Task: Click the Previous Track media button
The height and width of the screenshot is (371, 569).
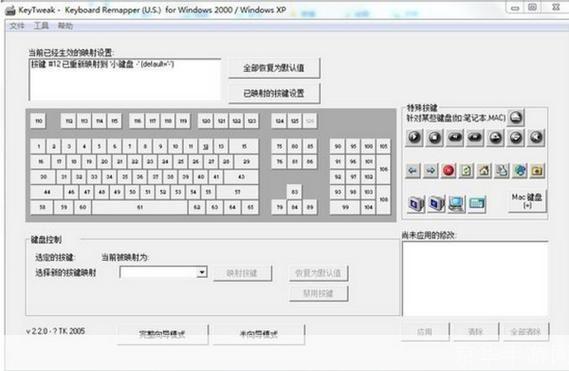Action: [x=455, y=138]
